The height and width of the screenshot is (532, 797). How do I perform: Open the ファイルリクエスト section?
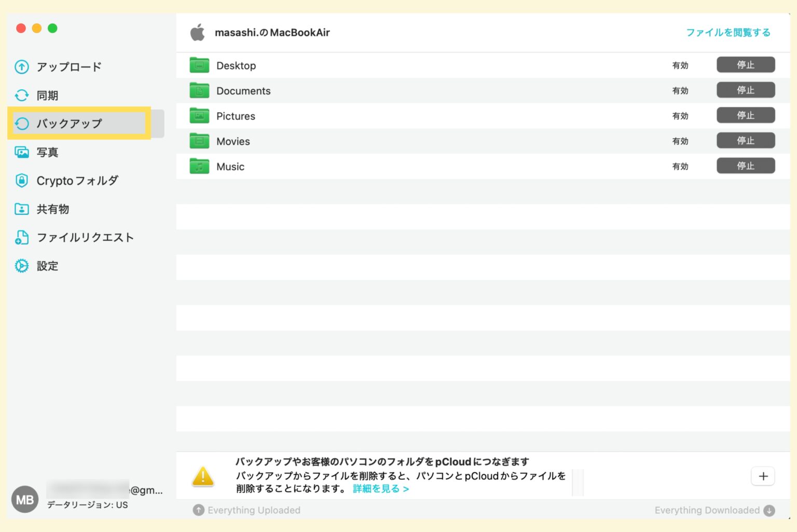[x=86, y=237]
